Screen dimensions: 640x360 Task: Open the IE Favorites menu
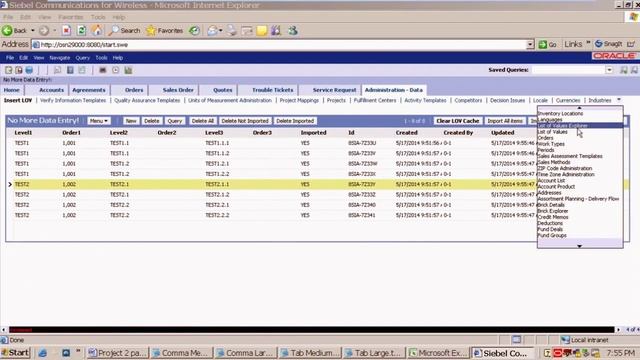pyautogui.click(x=70, y=17)
